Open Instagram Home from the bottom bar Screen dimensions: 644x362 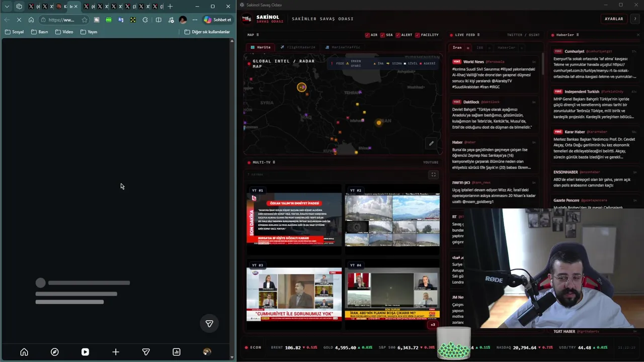pos(24,352)
